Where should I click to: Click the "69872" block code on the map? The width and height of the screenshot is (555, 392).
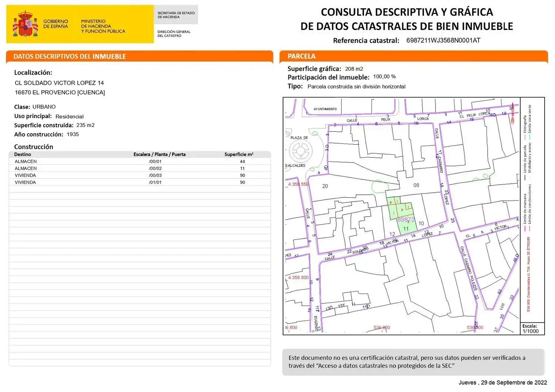point(406,220)
